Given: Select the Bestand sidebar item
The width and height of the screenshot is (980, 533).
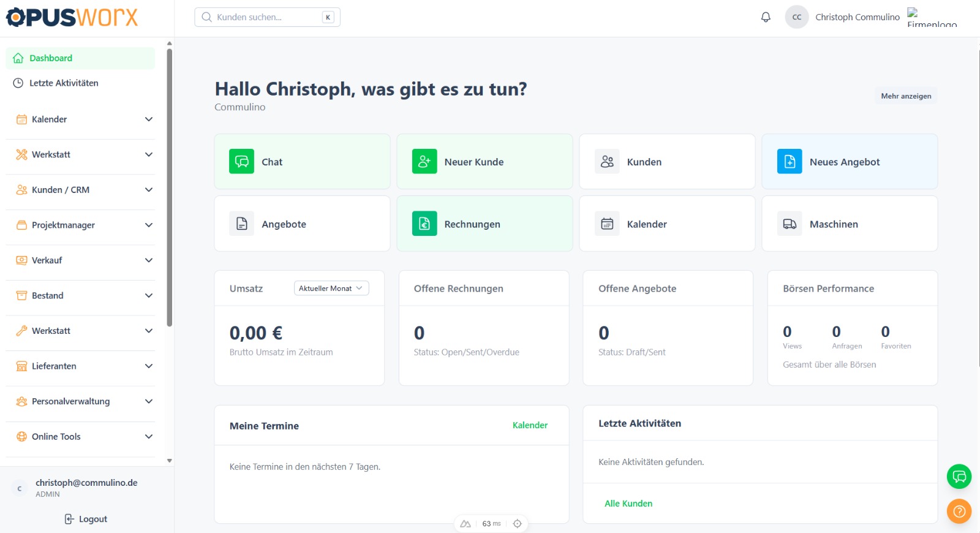Looking at the screenshot, I should [x=80, y=295].
